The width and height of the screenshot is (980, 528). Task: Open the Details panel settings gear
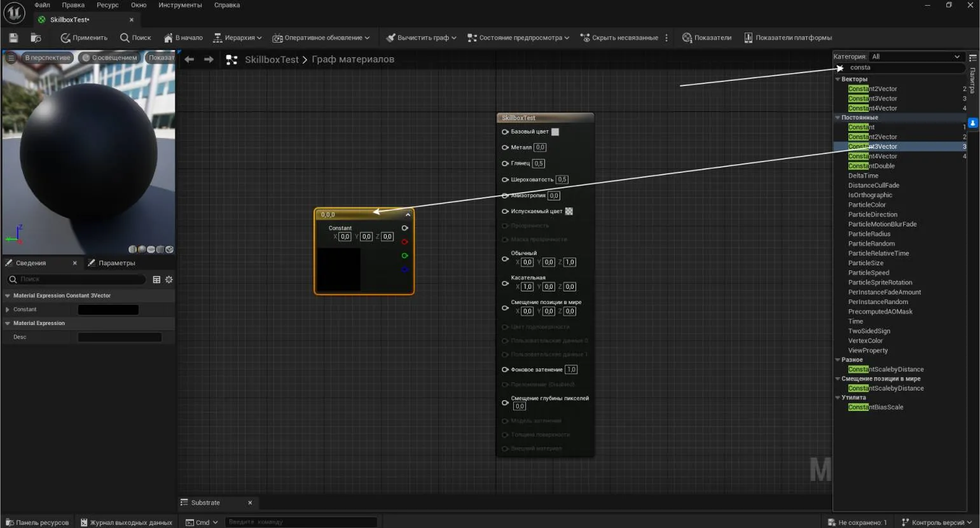tap(169, 279)
